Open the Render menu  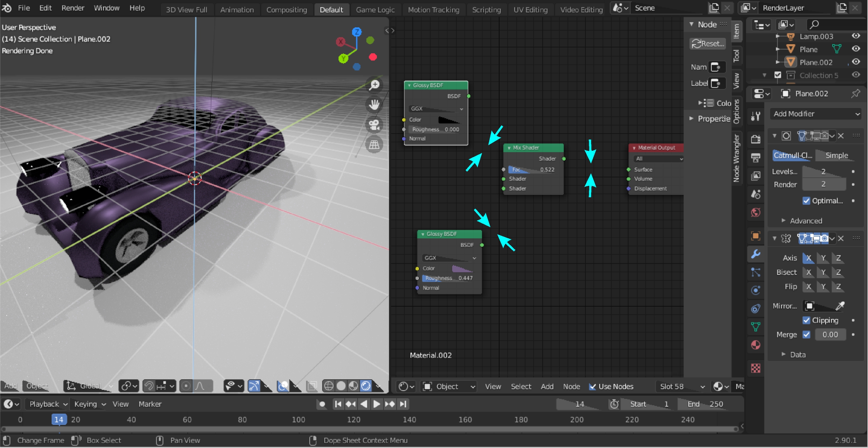[x=73, y=8]
